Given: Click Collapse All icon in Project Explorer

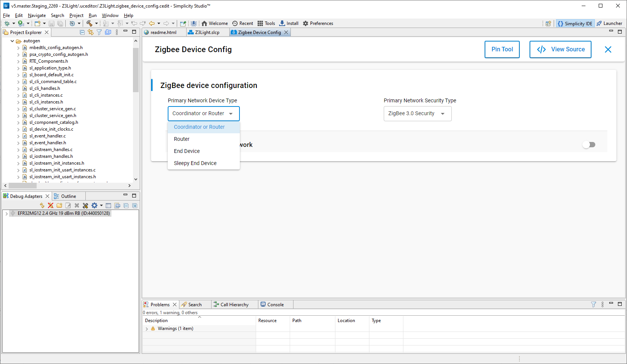Looking at the screenshot, I should pos(82,32).
